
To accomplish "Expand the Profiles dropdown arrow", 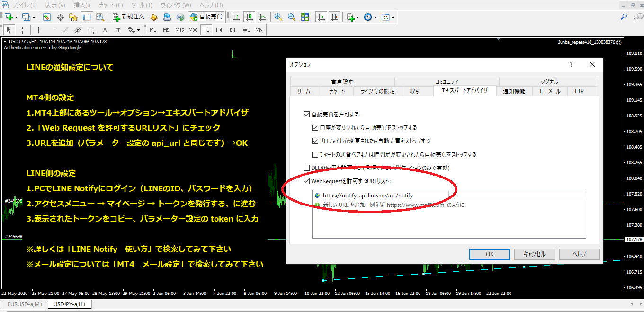I will (x=35, y=17).
